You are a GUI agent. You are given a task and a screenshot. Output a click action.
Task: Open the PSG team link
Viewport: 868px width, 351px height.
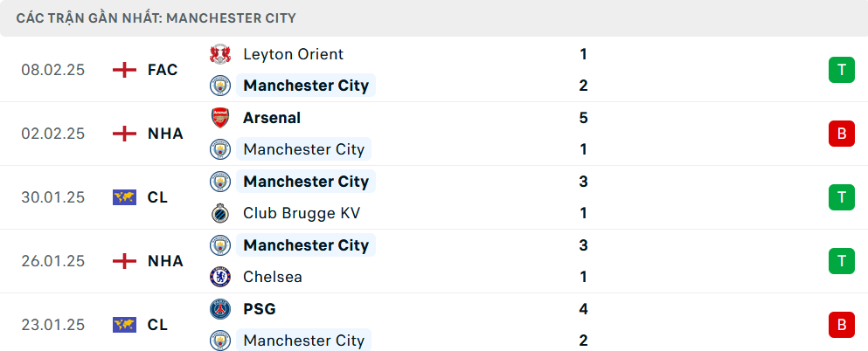260,309
